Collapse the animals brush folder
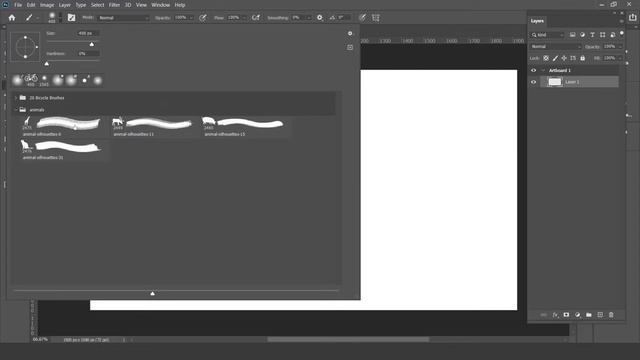 pos(16,110)
